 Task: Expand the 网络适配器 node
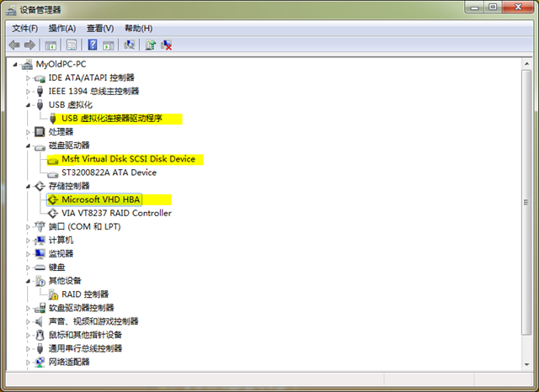[28, 362]
